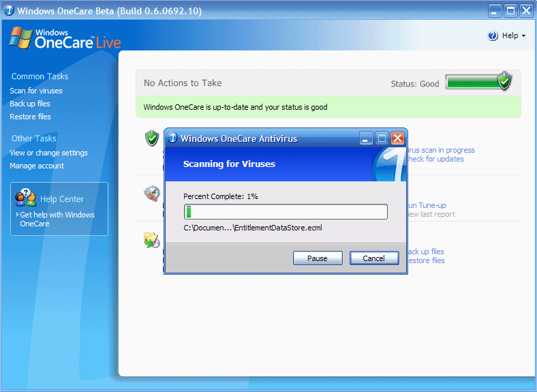Click the blue Help question mark icon

pyautogui.click(x=493, y=35)
